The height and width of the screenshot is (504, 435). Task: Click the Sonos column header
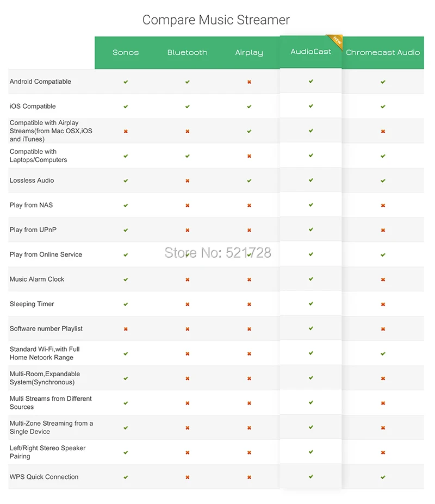click(x=126, y=52)
